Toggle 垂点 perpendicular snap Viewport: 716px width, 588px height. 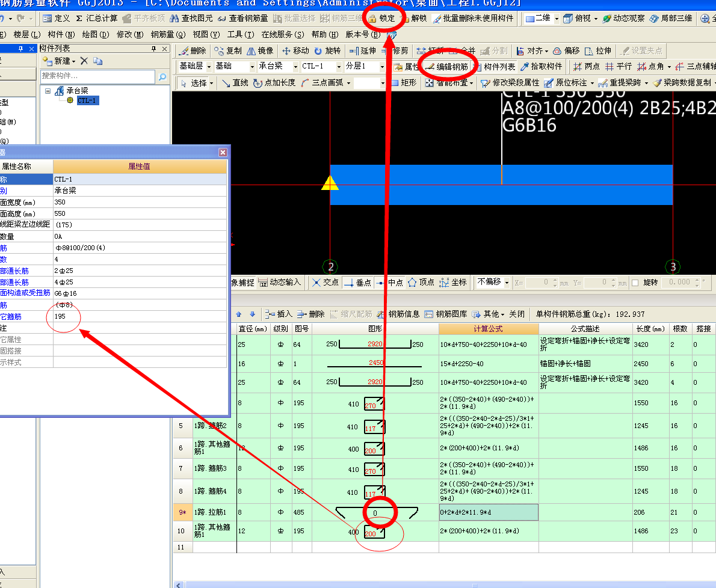coord(357,283)
